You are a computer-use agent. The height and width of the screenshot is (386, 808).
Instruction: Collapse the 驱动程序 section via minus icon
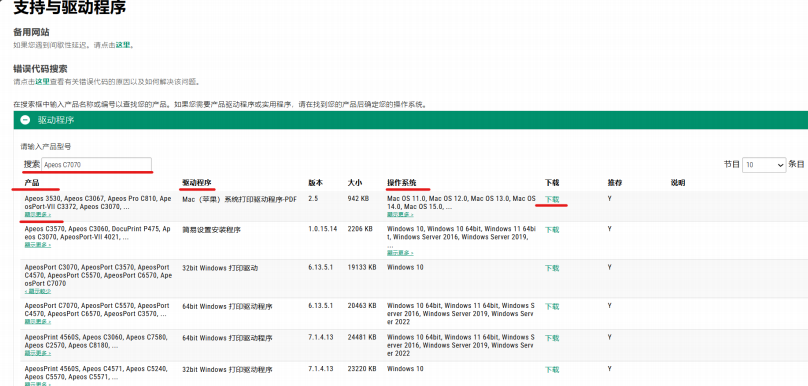[x=25, y=120]
